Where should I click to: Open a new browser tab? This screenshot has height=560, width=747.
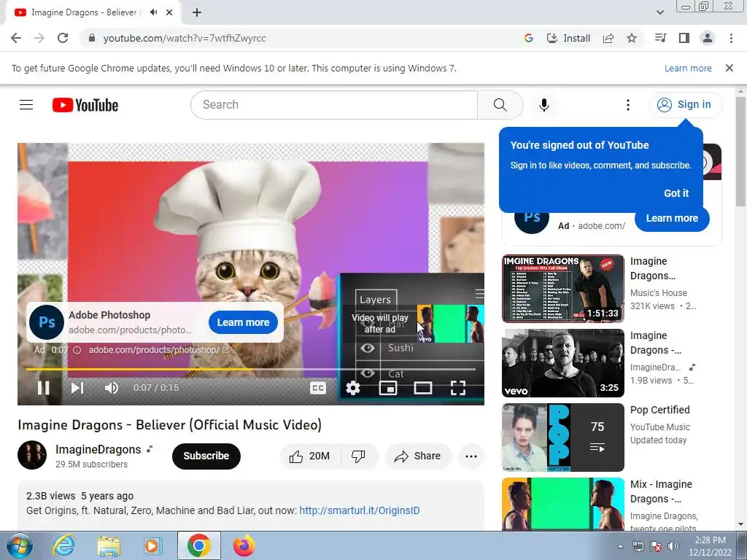click(197, 12)
